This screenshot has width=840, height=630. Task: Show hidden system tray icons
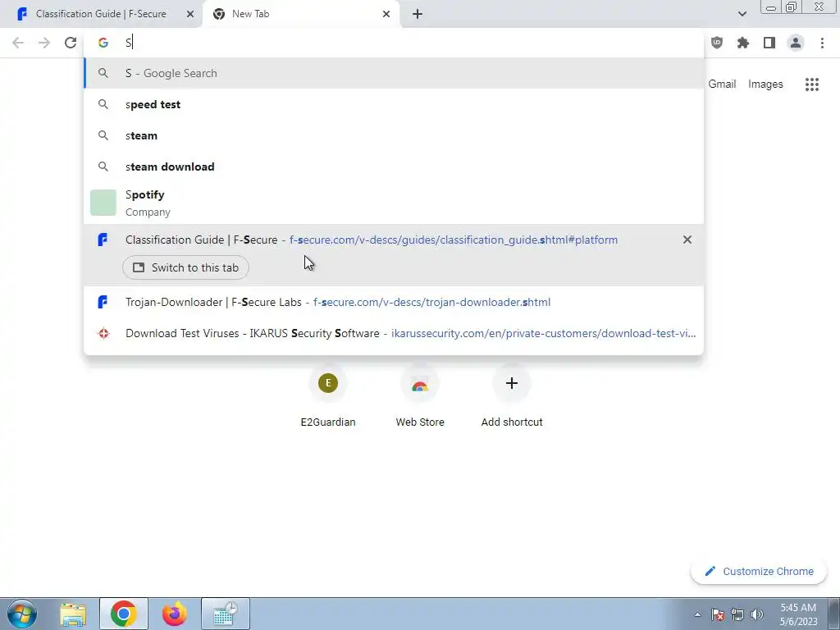coord(697,614)
